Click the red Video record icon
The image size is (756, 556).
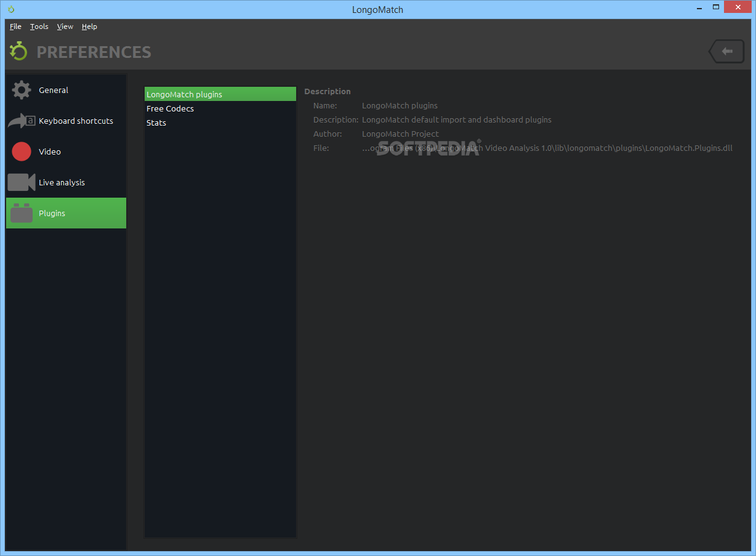click(22, 151)
